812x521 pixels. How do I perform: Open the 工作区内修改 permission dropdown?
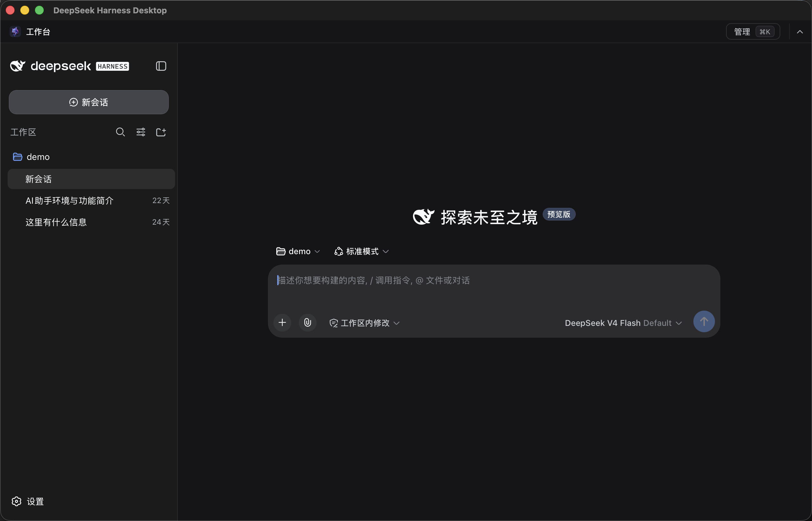coord(364,323)
